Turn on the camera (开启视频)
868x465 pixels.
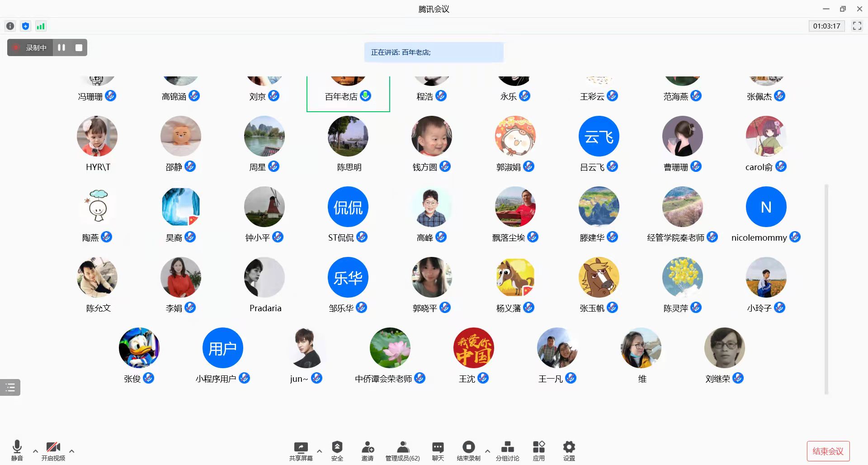(x=53, y=451)
